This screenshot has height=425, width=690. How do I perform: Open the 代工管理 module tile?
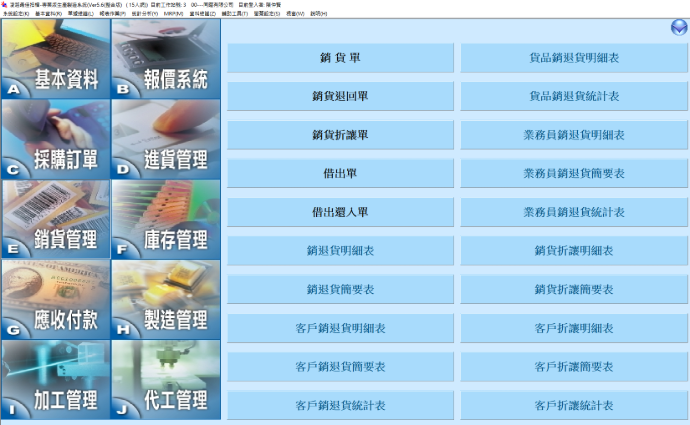pos(165,379)
